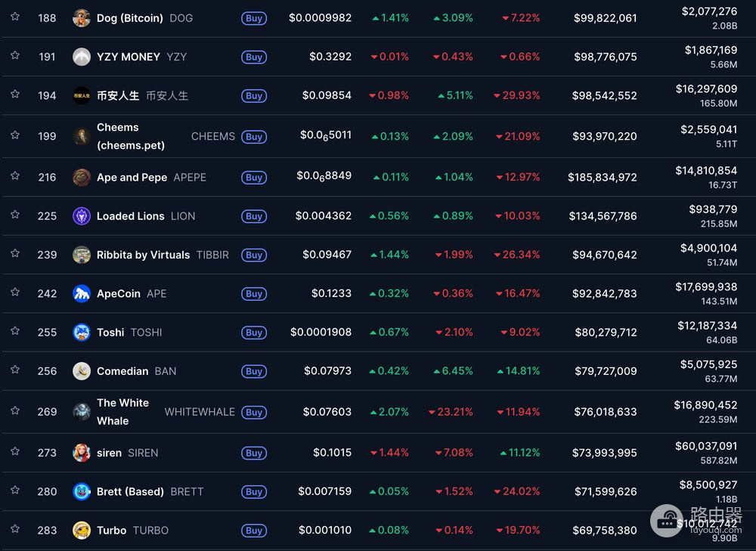Buy The White Whale WHITEWHALE
Viewport: 756px width, 551px height.
[x=254, y=412]
